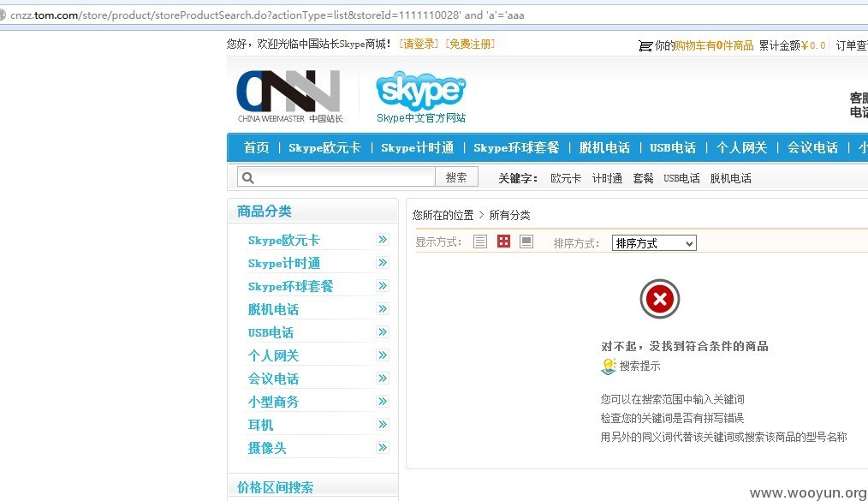Open Skype计时通 in the navigation bar
The width and height of the screenshot is (868, 501).
click(418, 147)
